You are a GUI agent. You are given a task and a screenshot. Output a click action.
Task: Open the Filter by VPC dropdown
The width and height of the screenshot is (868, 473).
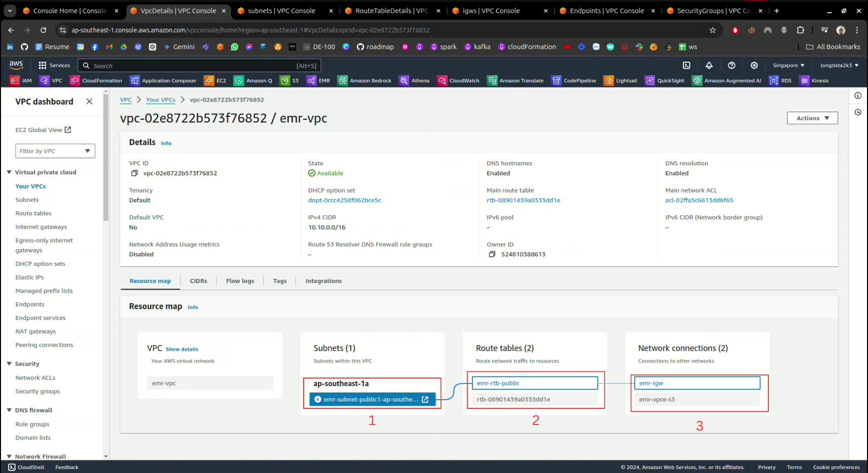55,151
